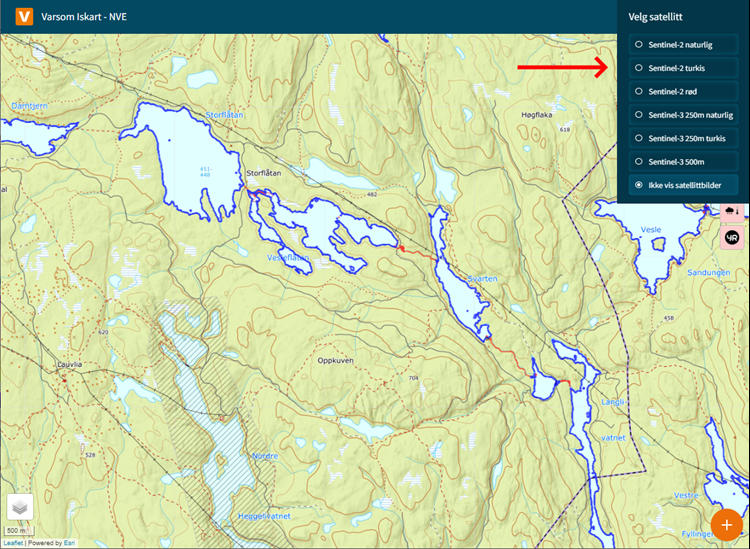Open the weather precipitation icon button

731,212
